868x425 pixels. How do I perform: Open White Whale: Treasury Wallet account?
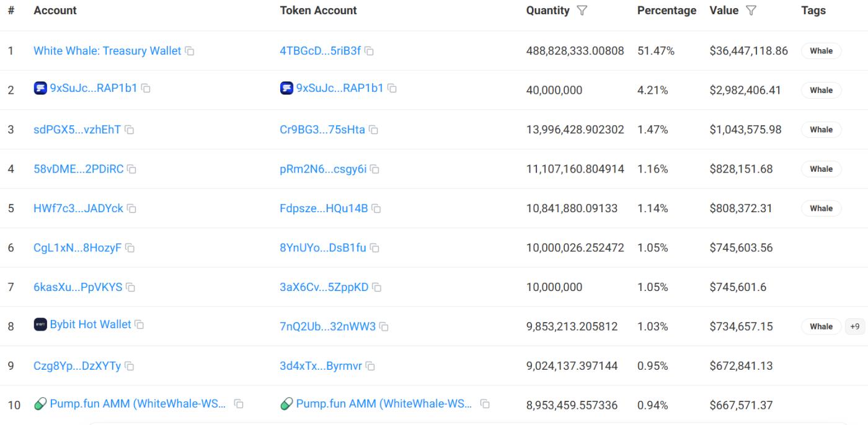[107, 51]
